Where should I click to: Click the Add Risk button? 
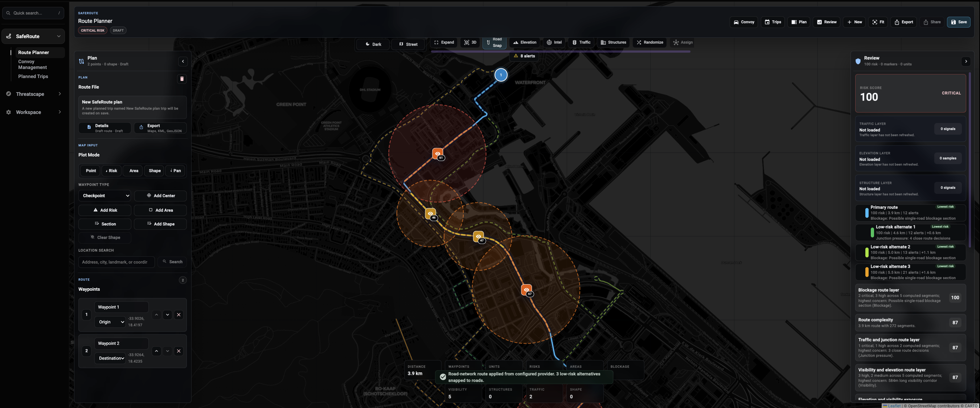[x=105, y=210]
